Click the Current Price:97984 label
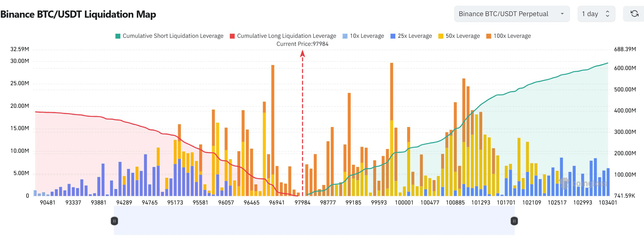Screen dimensions: 644x246 (x=303, y=44)
